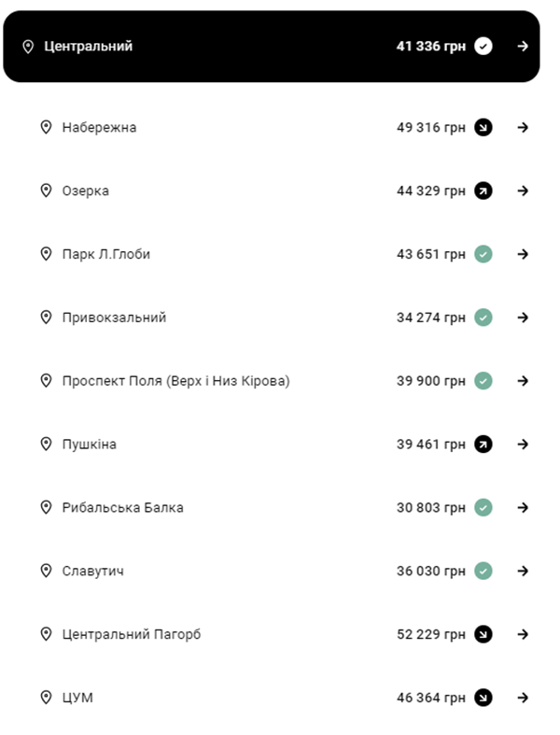560x735 pixels.
Task: Click the 34 274 грн price for Привокзальний
Action: [x=430, y=318]
